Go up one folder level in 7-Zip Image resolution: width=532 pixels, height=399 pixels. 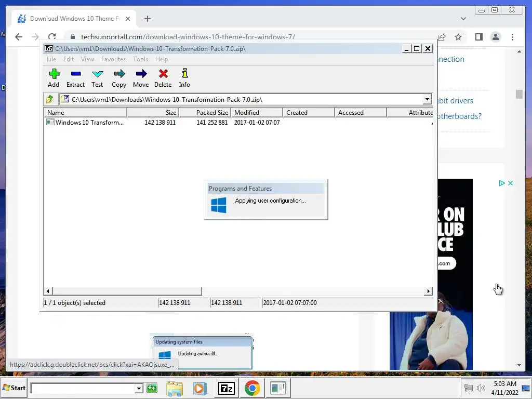pyautogui.click(x=50, y=99)
